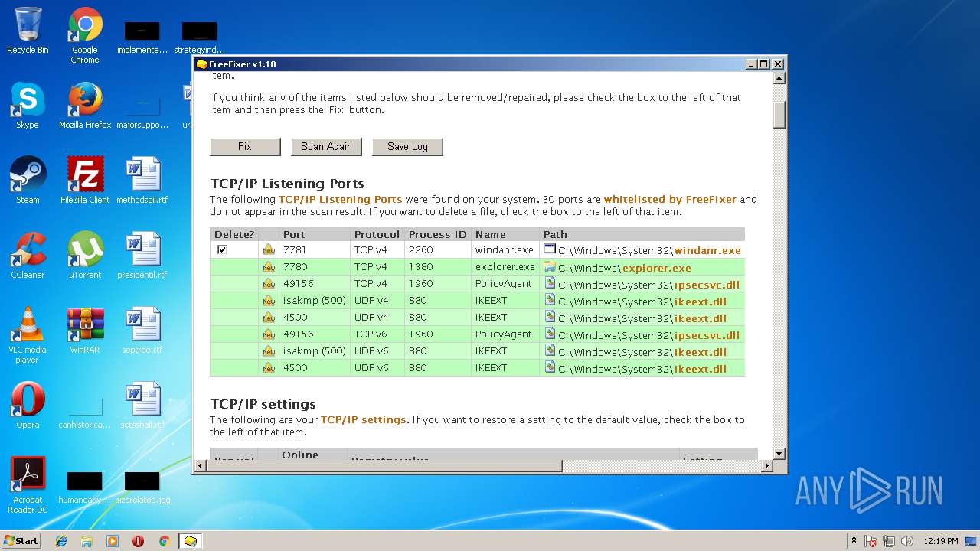Select the Steam desktop shortcut
The image size is (980, 551).
click(28, 181)
